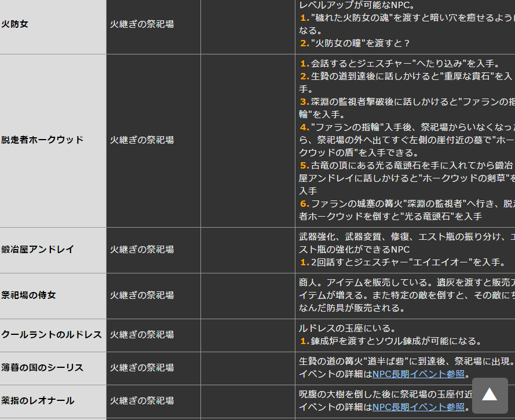This screenshot has height=420, width=515.
Task: Click the ジェスチャー"エイエイオー" line
Action: (x=403, y=262)
